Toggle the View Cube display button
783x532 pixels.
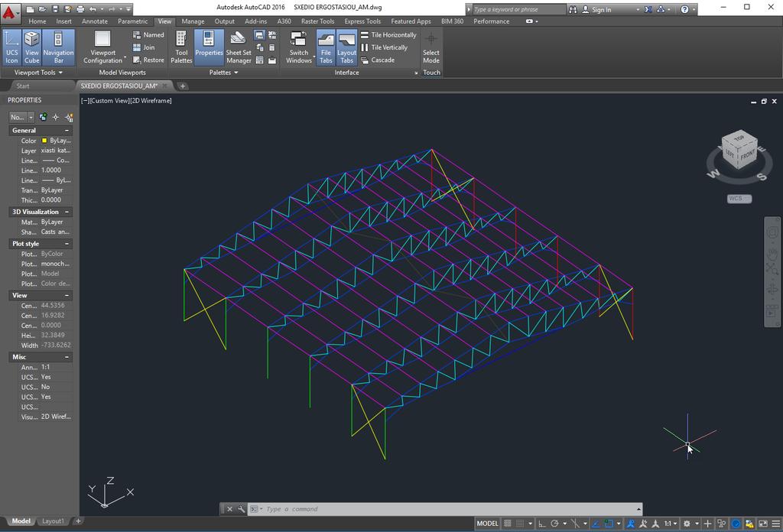pos(32,47)
